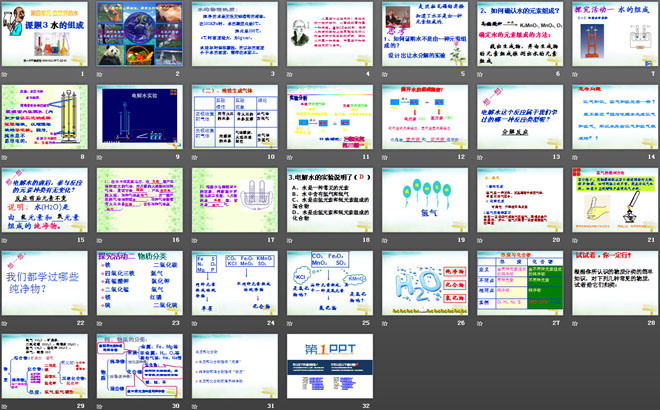Click the animation star icon under slide 8

click(x=5, y=157)
